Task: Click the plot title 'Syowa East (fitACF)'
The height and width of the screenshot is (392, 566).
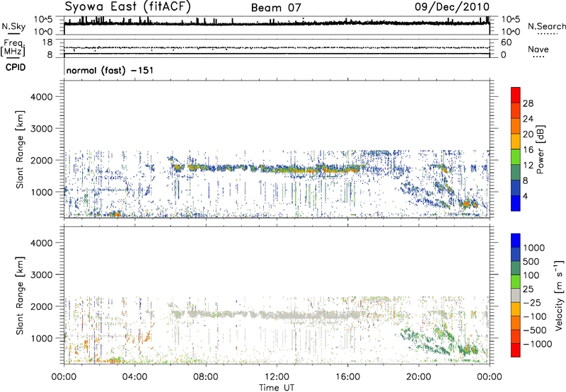Action: (x=128, y=7)
